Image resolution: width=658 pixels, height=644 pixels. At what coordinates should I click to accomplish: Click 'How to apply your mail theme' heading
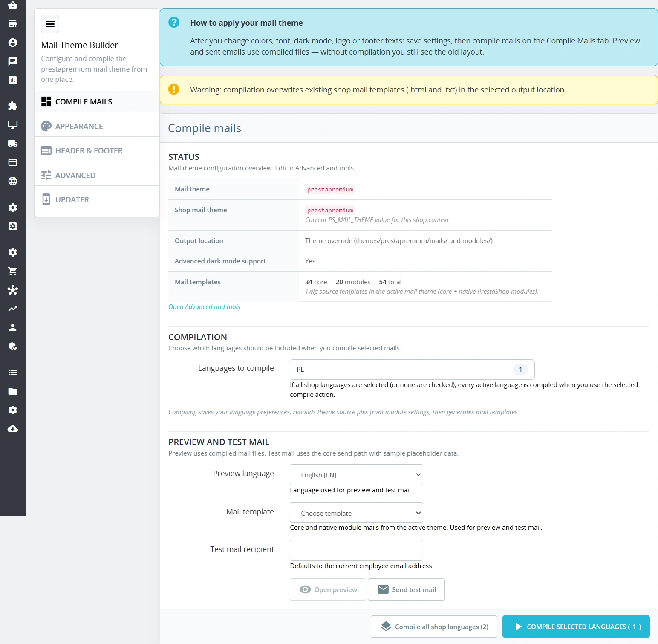(246, 23)
